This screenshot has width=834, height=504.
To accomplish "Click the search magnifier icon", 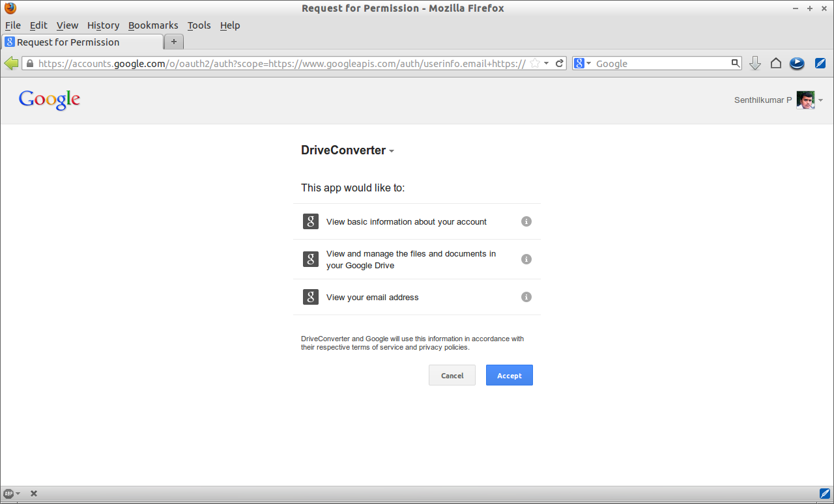I will point(736,63).
